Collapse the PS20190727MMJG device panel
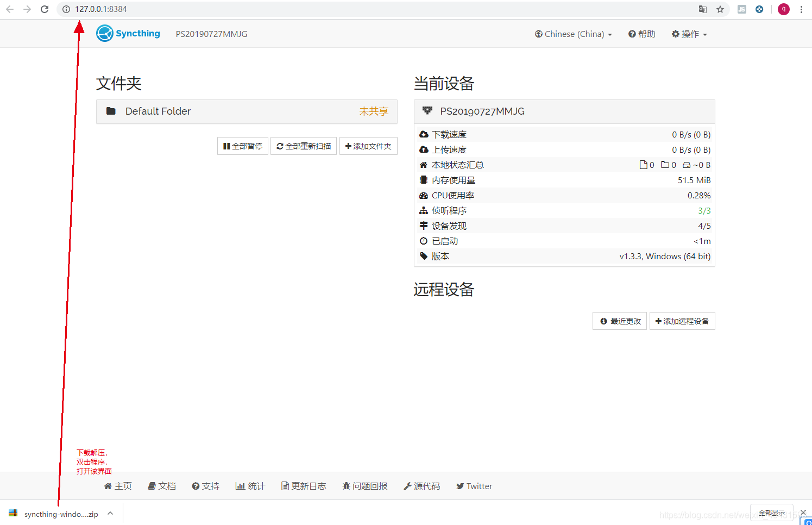This screenshot has height=525, width=812. click(x=564, y=111)
